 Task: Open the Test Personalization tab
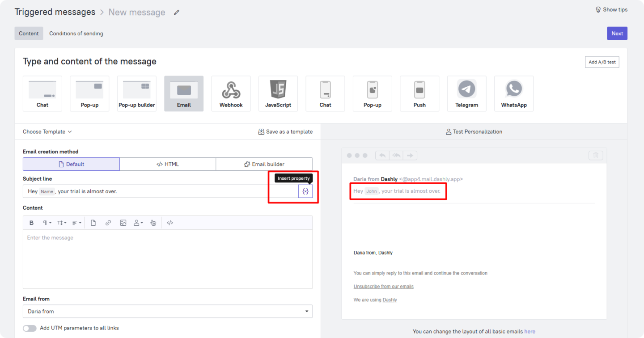tap(474, 132)
